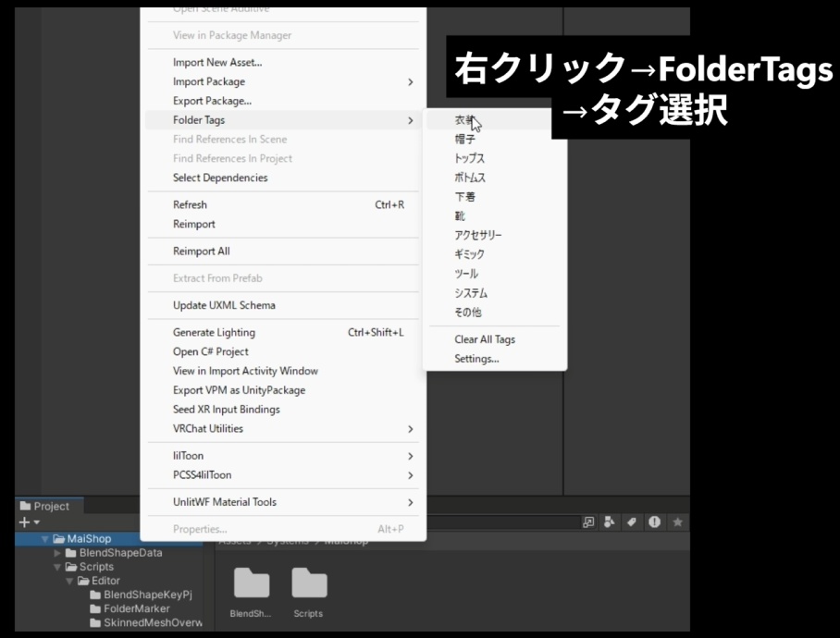Expand the BlendShapeData folder
840x638 pixels.
56,553
